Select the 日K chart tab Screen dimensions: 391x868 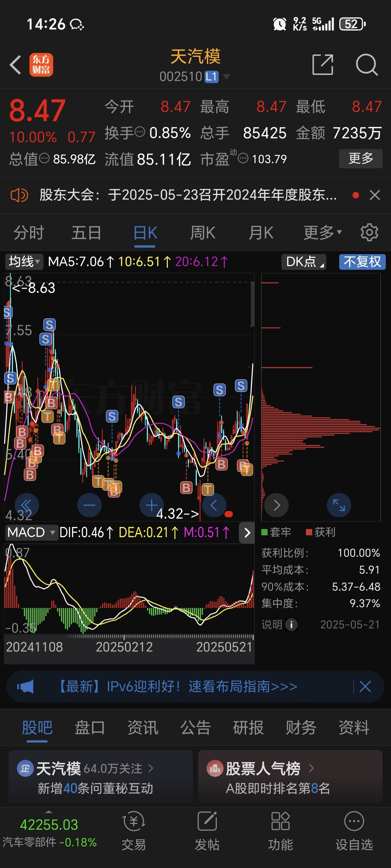[x=145, y=233]
